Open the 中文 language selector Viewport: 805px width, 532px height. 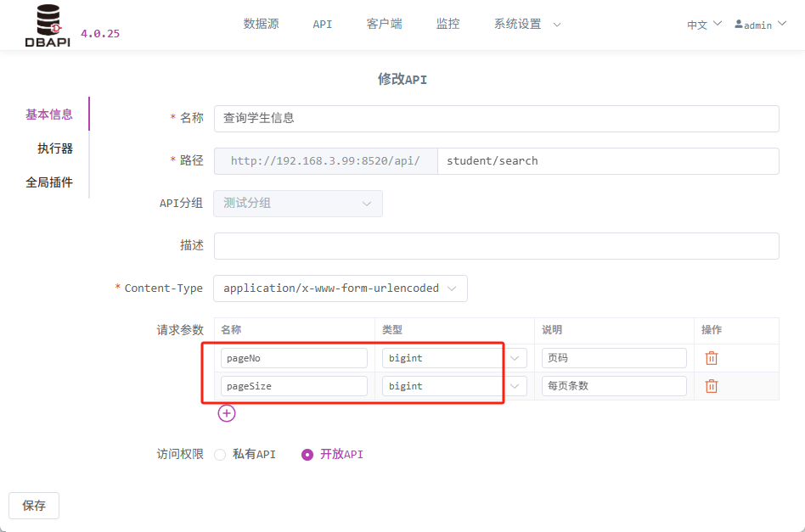704,24
